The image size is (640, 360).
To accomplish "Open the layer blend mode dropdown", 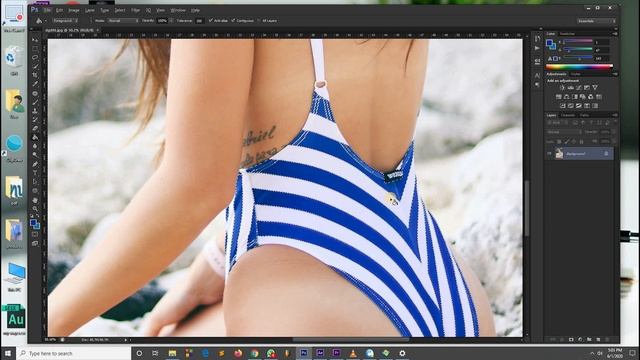I will pyautogui.click(x=564, y=132).
